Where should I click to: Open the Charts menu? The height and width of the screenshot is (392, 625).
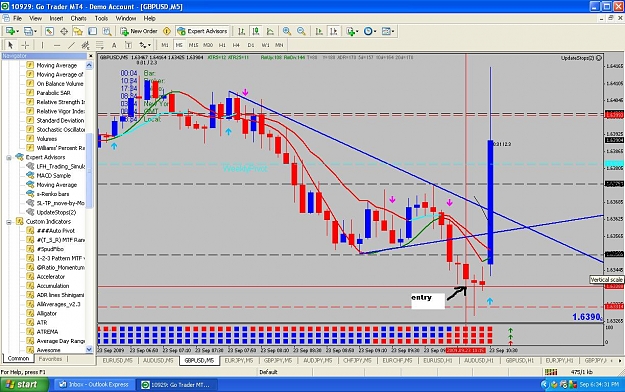[x=79, y=18]
